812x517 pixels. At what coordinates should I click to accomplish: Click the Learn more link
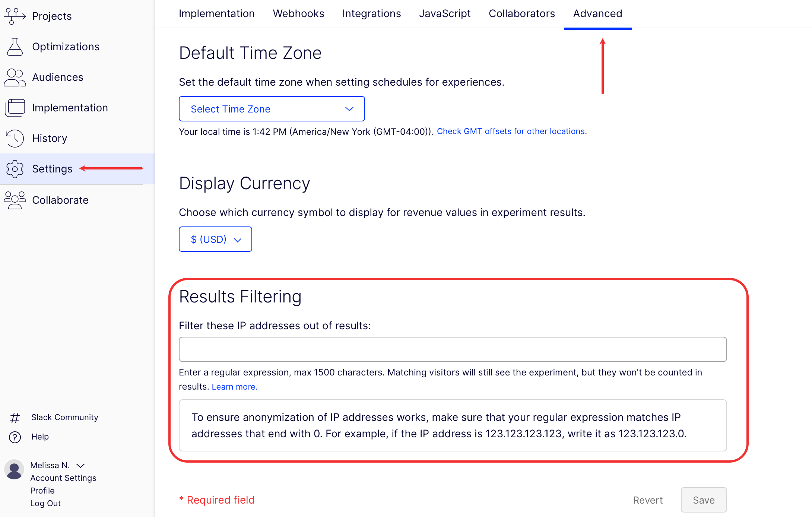tap(234, 387)
